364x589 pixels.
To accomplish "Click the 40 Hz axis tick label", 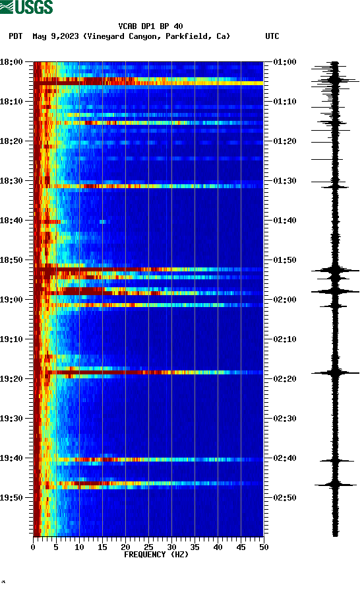I will (218, 547).
